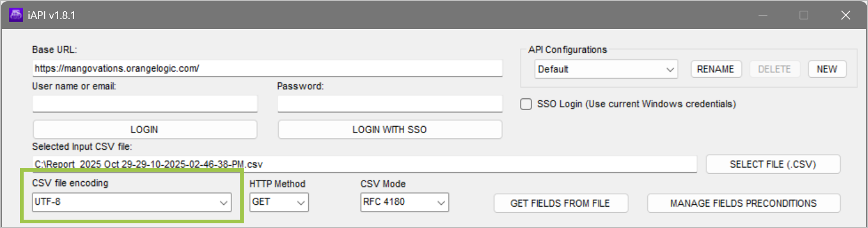Click the Base URL input field

(267, 68)
